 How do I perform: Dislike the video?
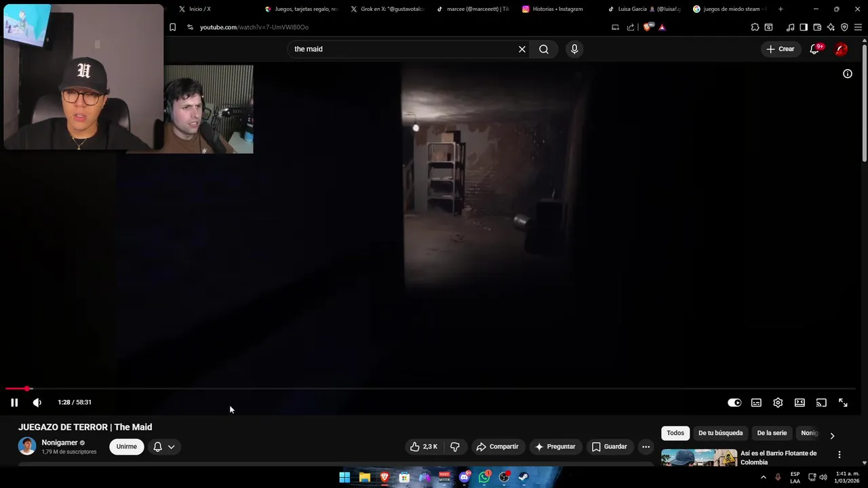click(x=455, y=447)
